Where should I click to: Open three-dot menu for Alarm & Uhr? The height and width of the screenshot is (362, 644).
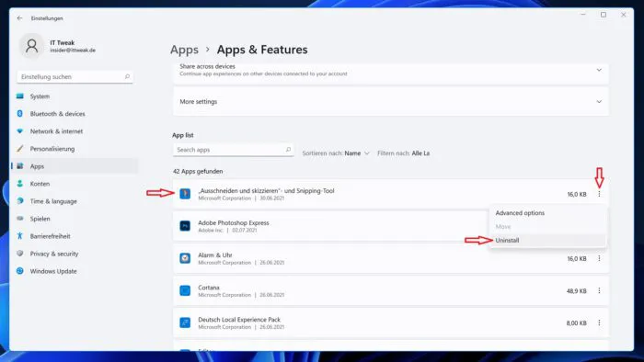pyautogui.click(x=599, y=258)
